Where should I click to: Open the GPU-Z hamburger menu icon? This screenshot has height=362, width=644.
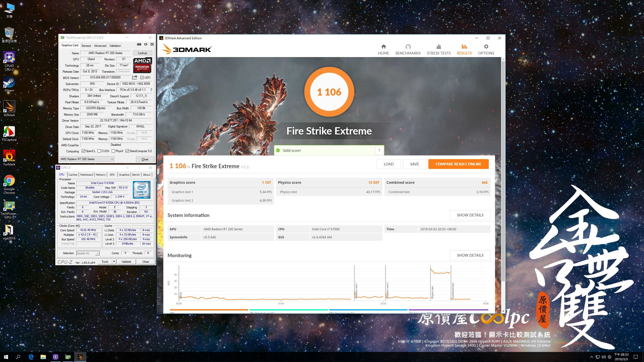152,44
